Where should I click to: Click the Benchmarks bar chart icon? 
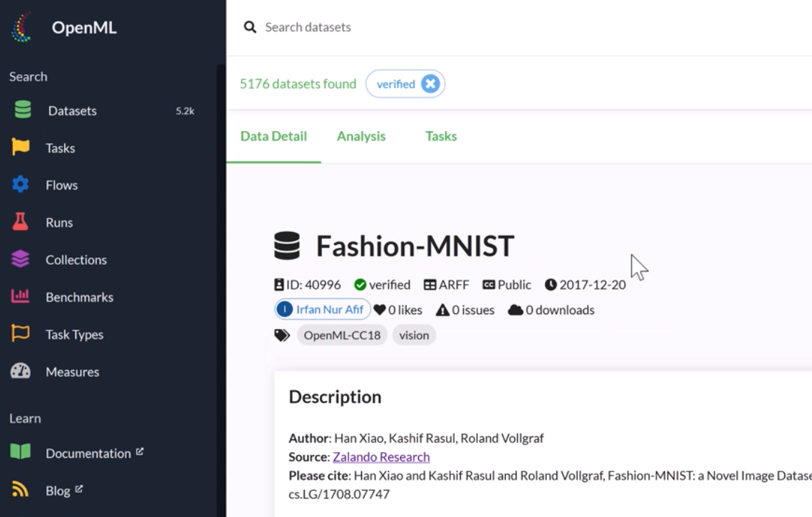(x=21, y=296)
